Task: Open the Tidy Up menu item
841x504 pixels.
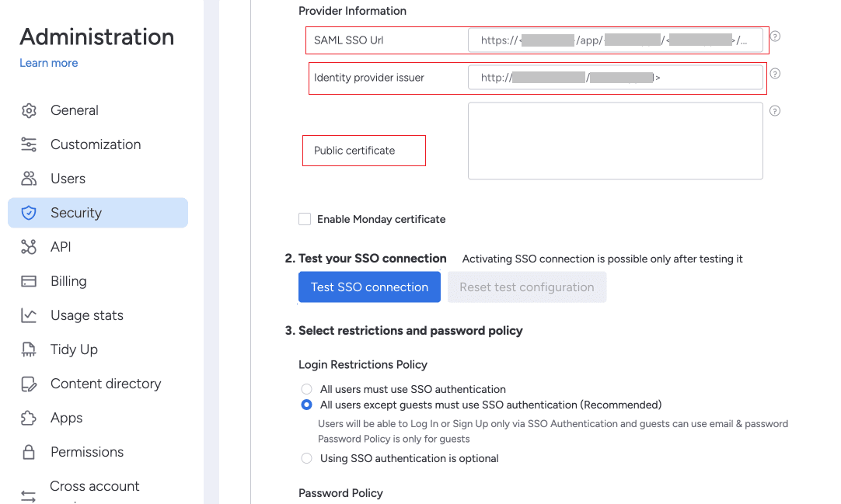Action: pos(74,349)
